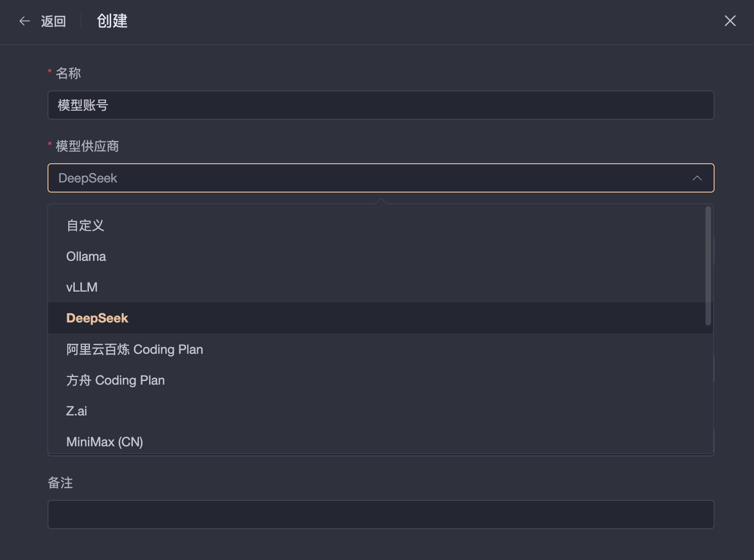Click the 模型供应商 field label

(87, 146)
